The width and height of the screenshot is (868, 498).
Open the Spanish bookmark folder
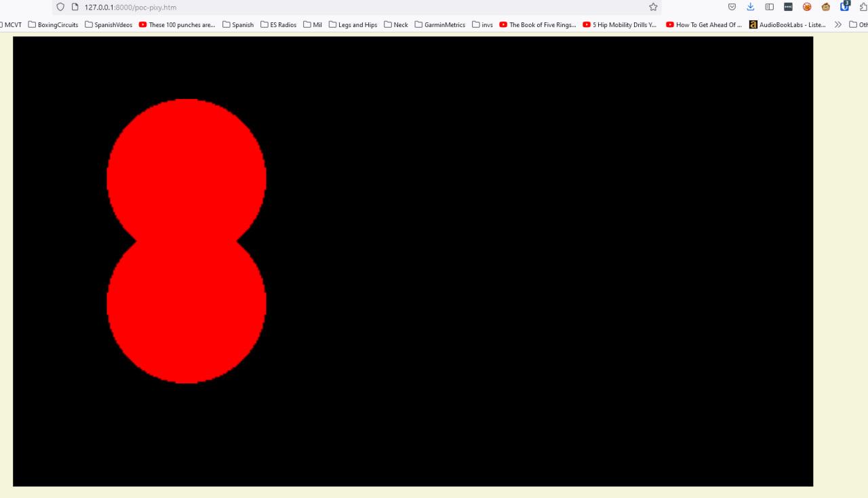238,24
